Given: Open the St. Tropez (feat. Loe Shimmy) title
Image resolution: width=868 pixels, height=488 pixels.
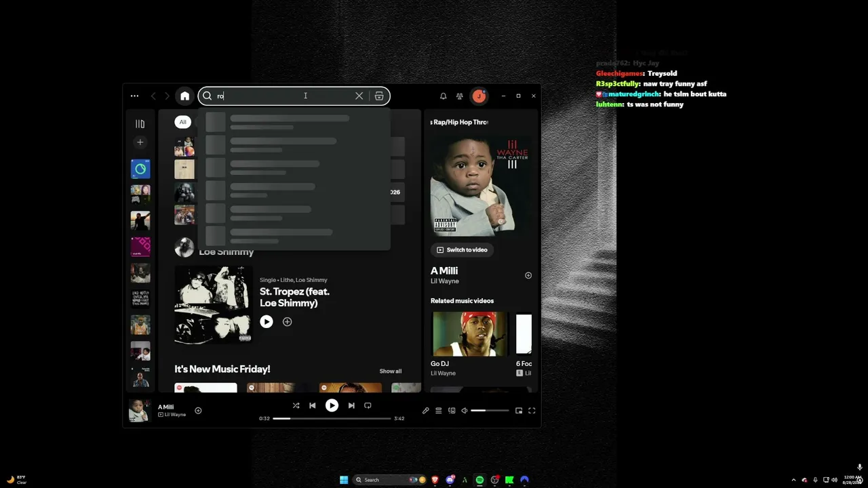Looking at the screenshot, I should coord(294,297).
